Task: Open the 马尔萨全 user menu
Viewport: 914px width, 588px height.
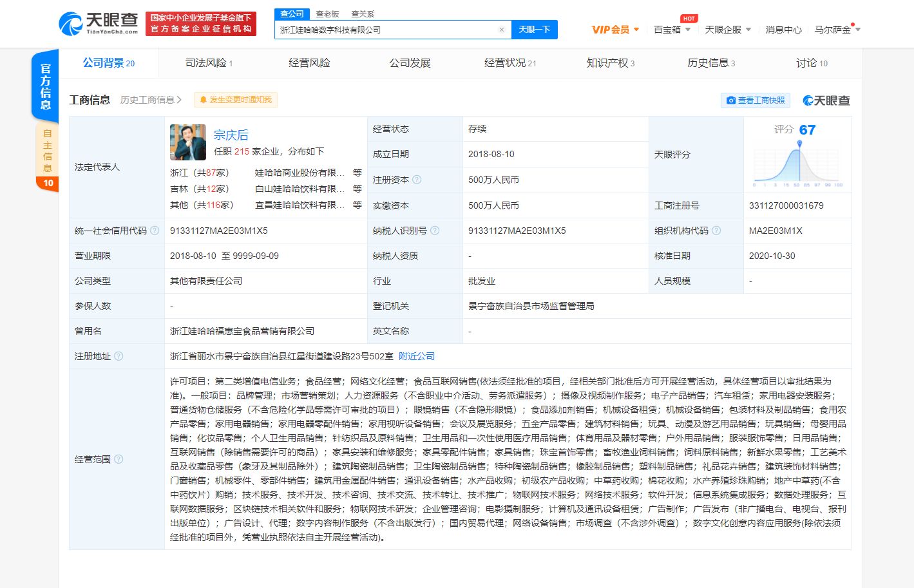Action: click(x=837, y=30)
